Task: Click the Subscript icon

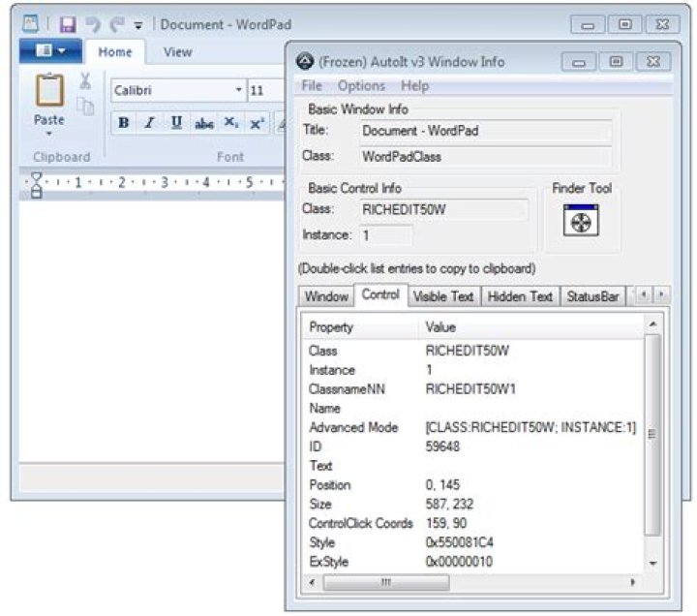Action: tap(231, 123)
